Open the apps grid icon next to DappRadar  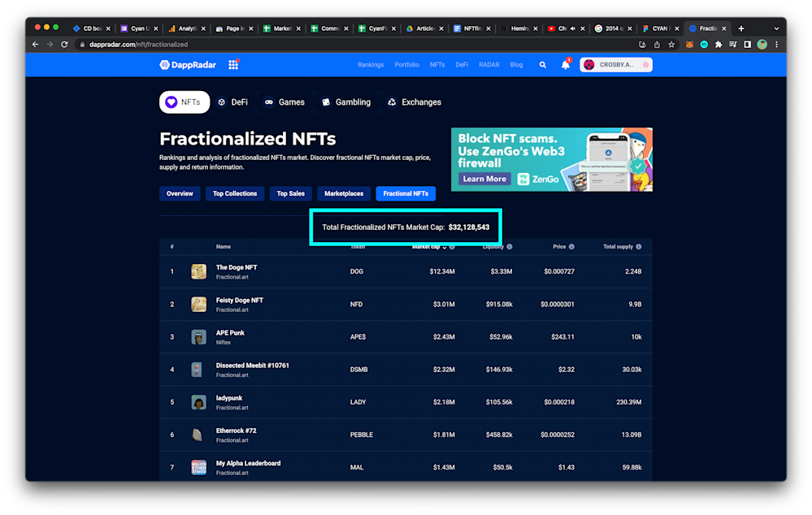[x=233, y=65]
